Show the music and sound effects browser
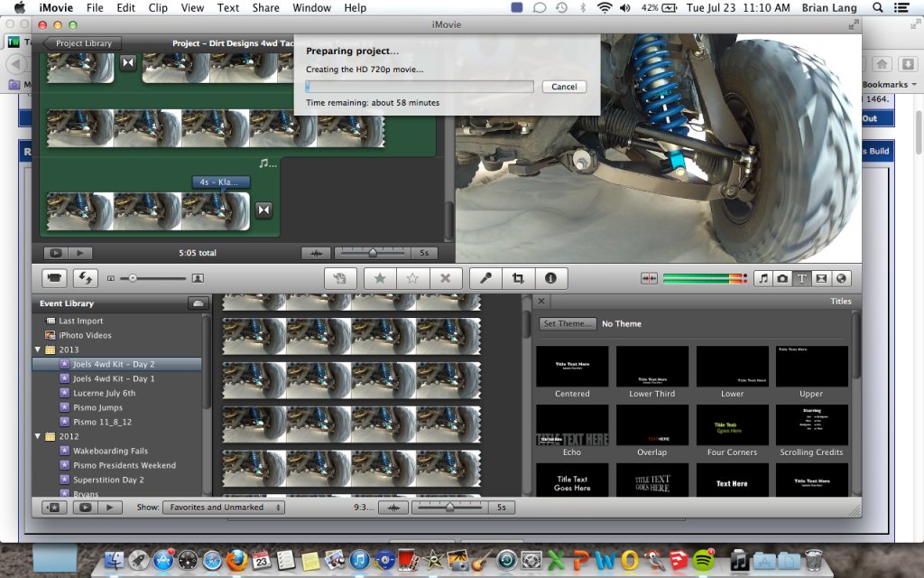Image resolution: width=924 pixels, height=578 pixels. [763, 278]
